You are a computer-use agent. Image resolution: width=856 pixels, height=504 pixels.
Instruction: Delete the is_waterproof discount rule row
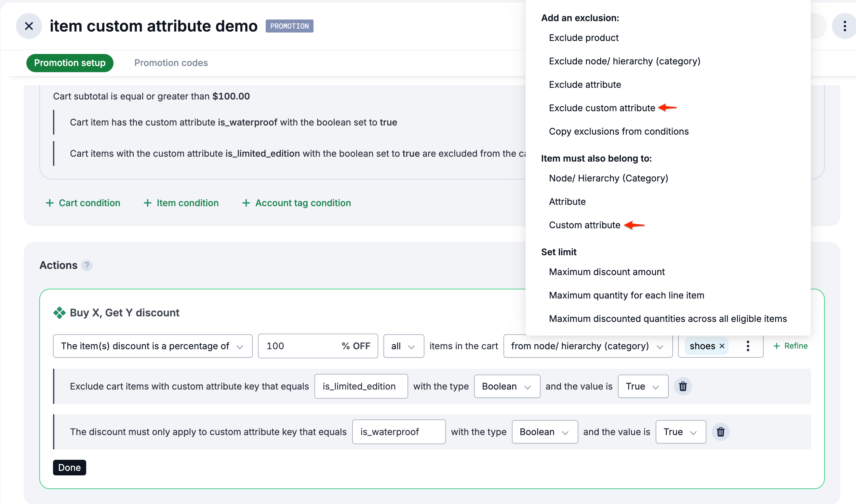[721, 432]
